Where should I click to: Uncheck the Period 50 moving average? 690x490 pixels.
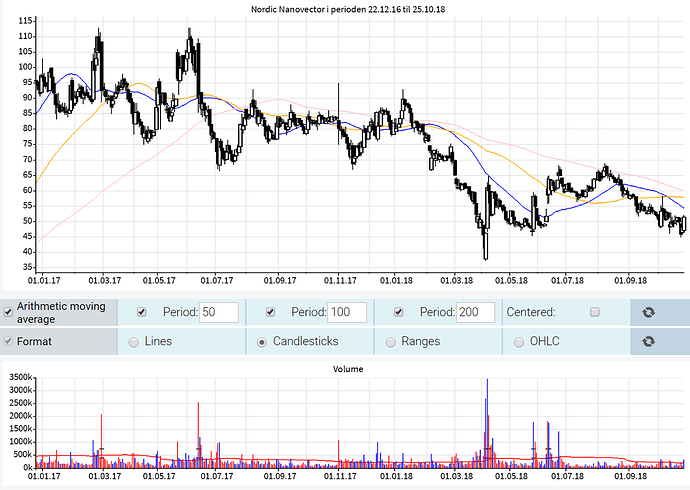tap(142, 312)
